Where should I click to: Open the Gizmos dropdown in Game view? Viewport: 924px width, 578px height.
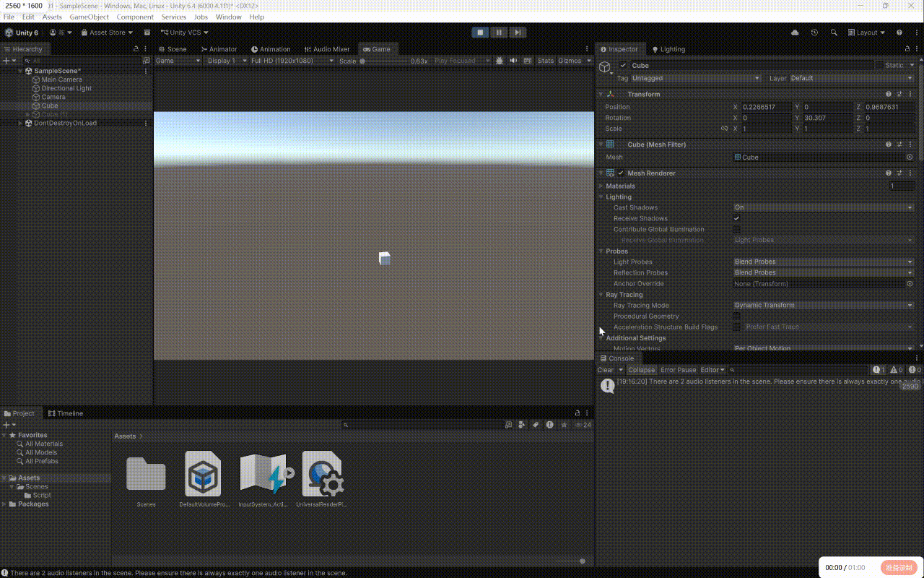point(574,61)
